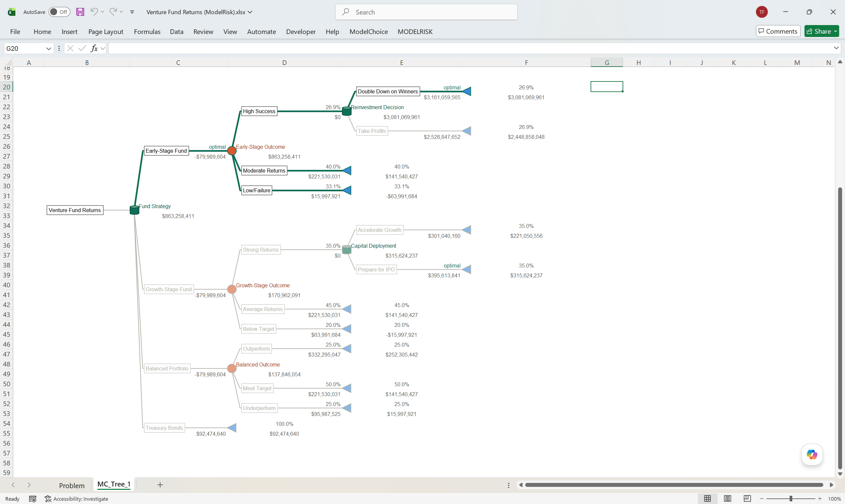Click the Low/Failure end node triangle
Image resolution: width=845 pixels, height=504 pixels.
347,191
